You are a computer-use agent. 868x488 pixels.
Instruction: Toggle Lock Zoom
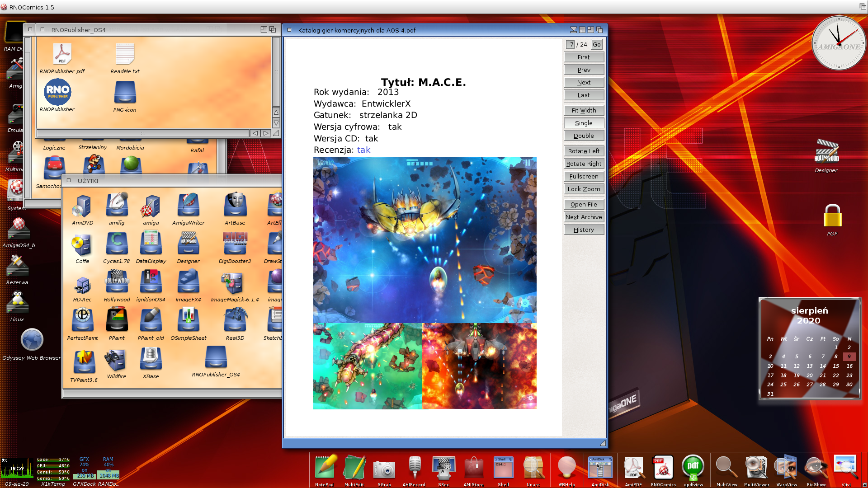(x=584, y=189)
